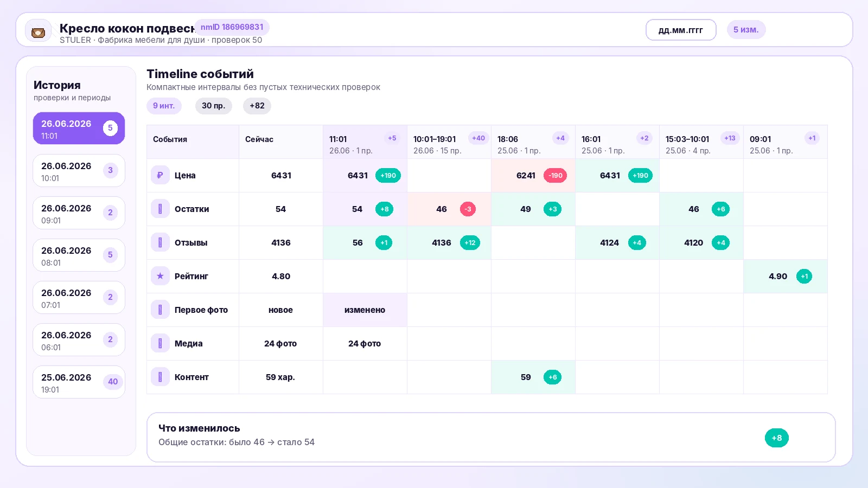
Task: Click the Контент row icon
Action: (x=160, y=377)
